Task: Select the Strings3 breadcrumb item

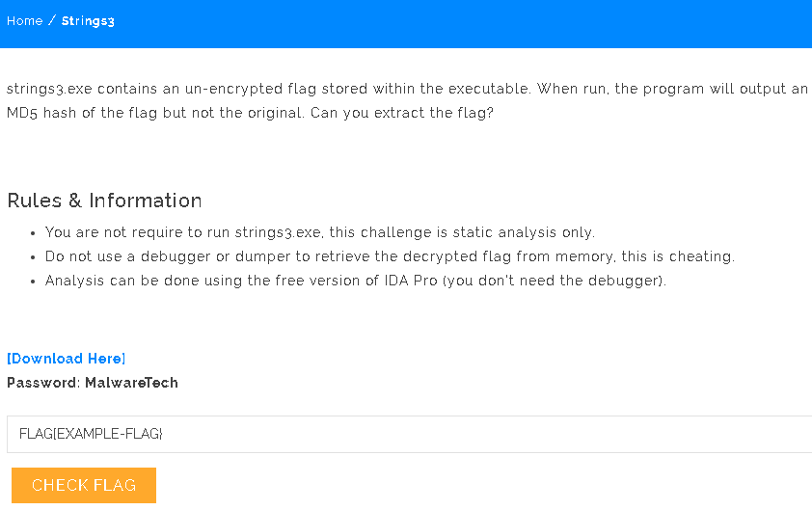Action: pyautogui.click(x=88, y=21)
